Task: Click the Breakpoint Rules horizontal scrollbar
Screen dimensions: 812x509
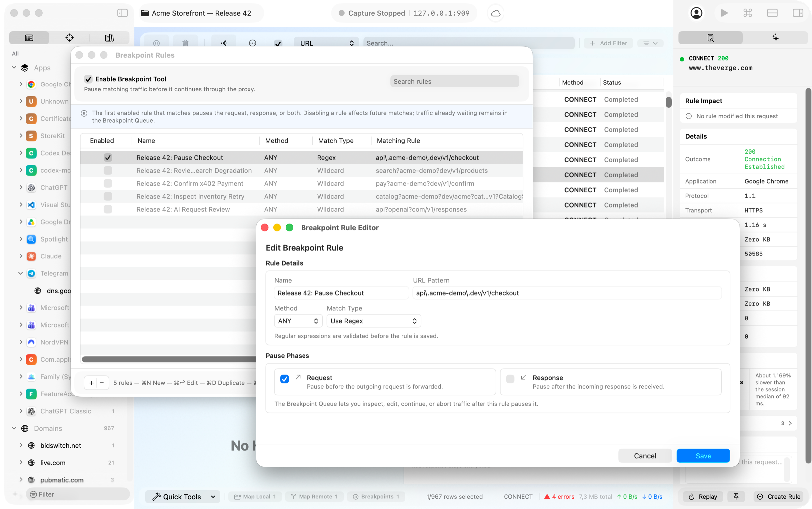Action: coord(169,359)
